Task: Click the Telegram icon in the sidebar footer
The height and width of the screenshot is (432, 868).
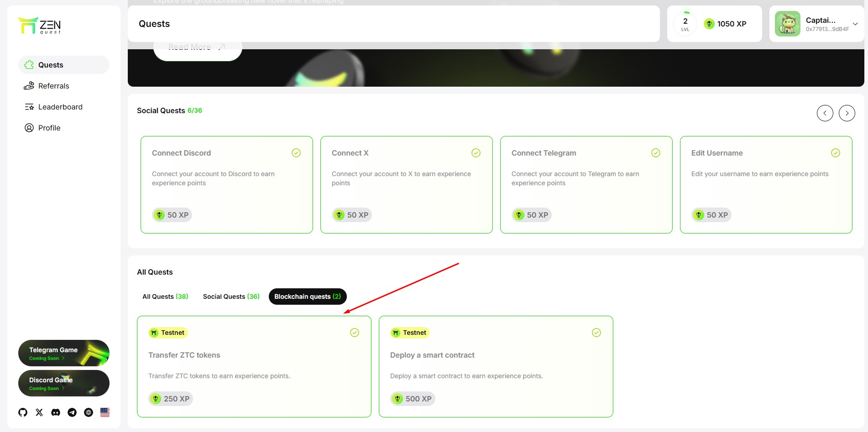Action: pyautogui.click(x=72, y=412)
